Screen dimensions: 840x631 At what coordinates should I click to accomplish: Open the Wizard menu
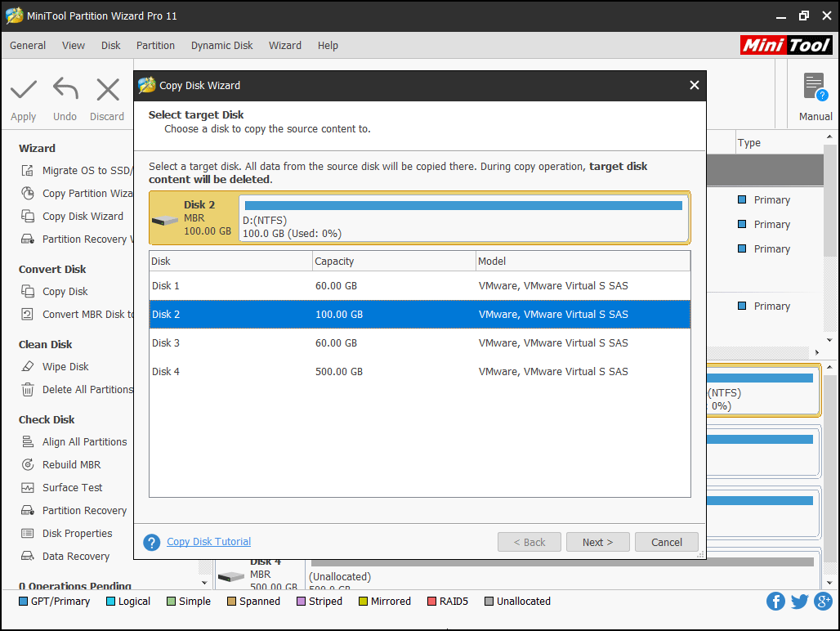point(285,46)
